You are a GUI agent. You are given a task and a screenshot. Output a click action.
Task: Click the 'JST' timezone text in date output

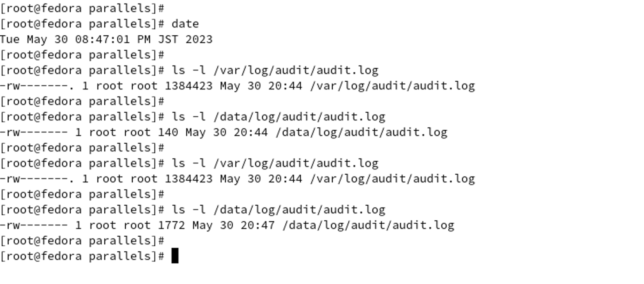[x=169, y=39]
